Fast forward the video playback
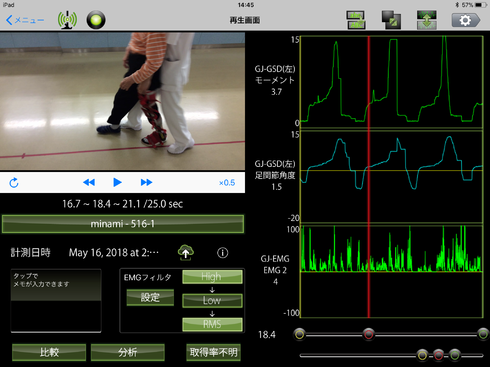 coord(146,182)
